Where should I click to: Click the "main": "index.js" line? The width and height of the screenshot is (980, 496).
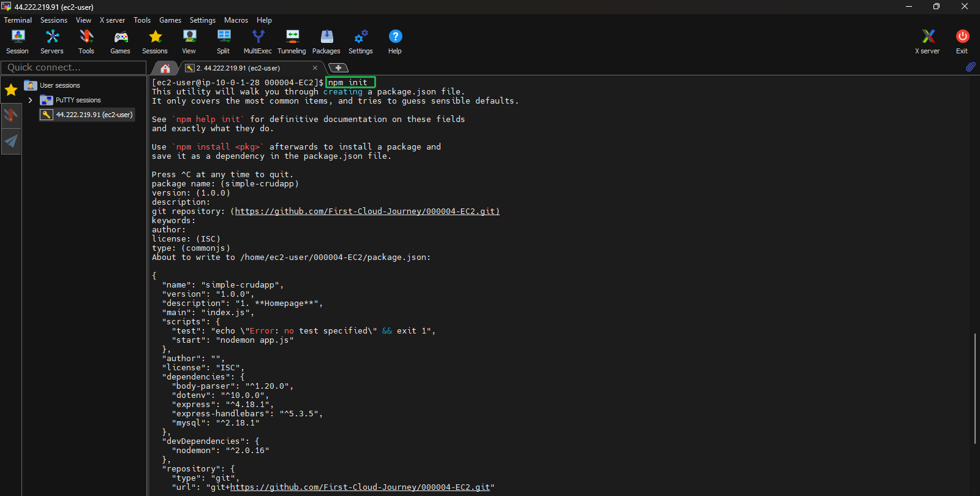tap(208, 313)
